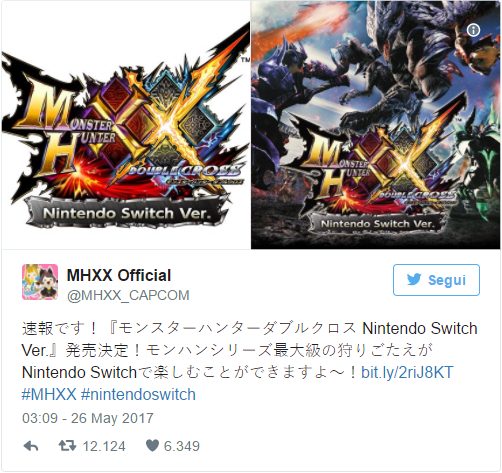The height and width of the screenshot is (473, 502).
Task: Click the Segui follow button
Action: [436, 280]
